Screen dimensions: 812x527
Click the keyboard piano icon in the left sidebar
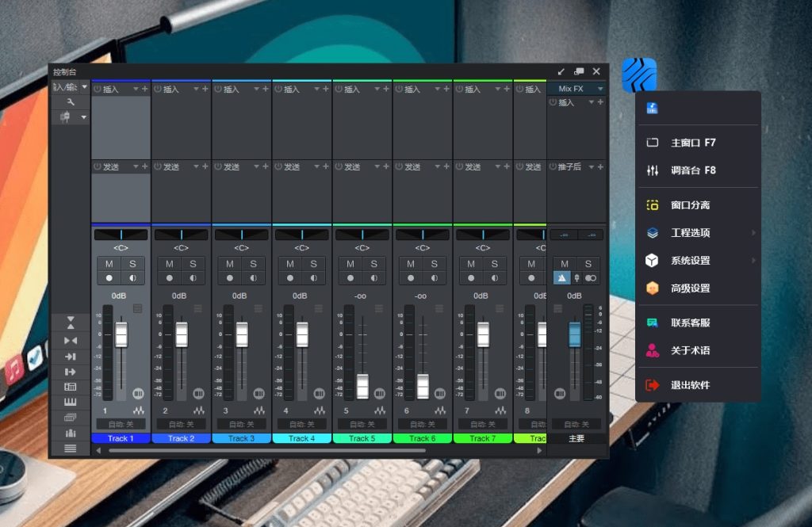click(x=71, y=403)
